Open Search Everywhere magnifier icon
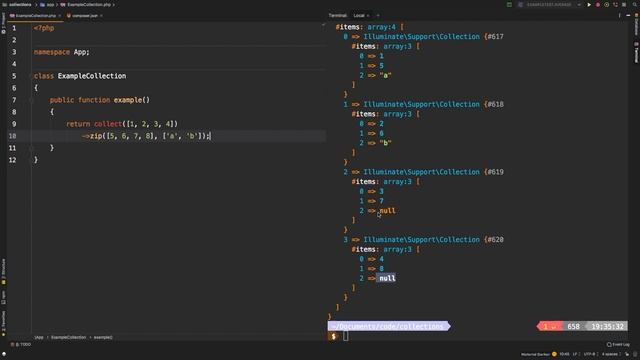The image size is (640, 360). tap(635, 4)
